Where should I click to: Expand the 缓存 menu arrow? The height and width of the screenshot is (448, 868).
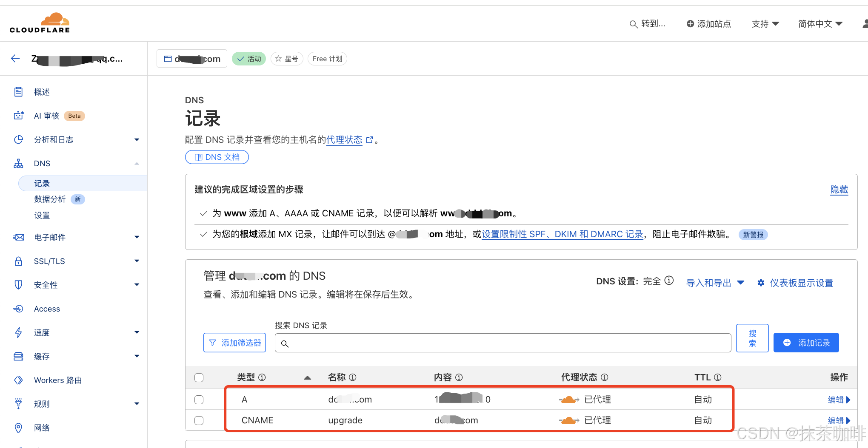point(137,356)
